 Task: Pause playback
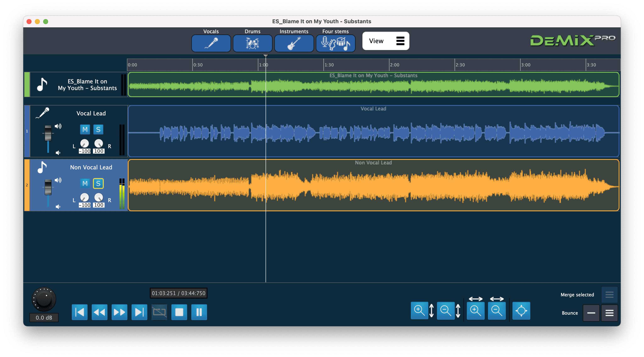[x=199, y=312]
